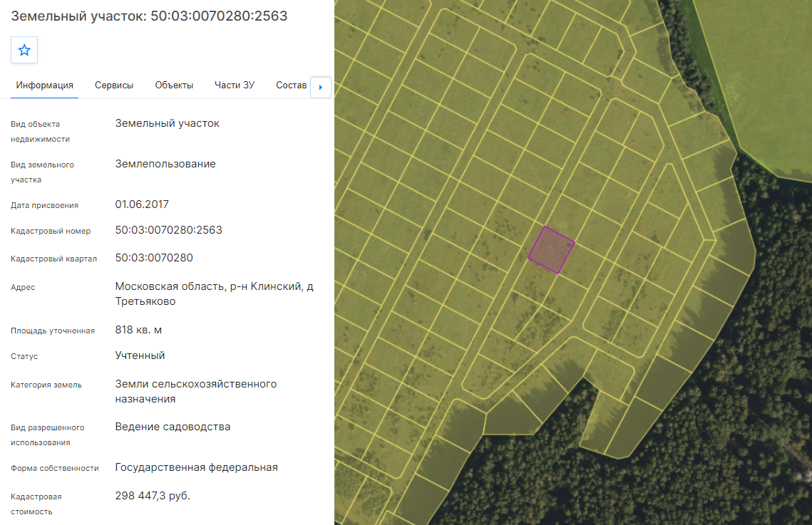812x525 pixels.
Task: Click the address Московская область, р-н Клинский
Action: [x=214, y=293]
